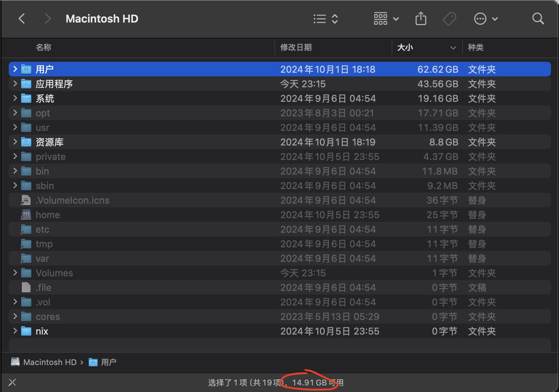Expand the 应用程序 folder
This screenshot has height=392, width=559.
coord(15,84)
